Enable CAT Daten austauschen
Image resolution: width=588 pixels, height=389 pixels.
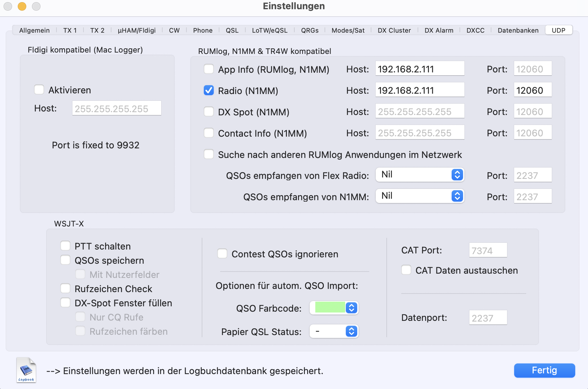coord(406,270)
